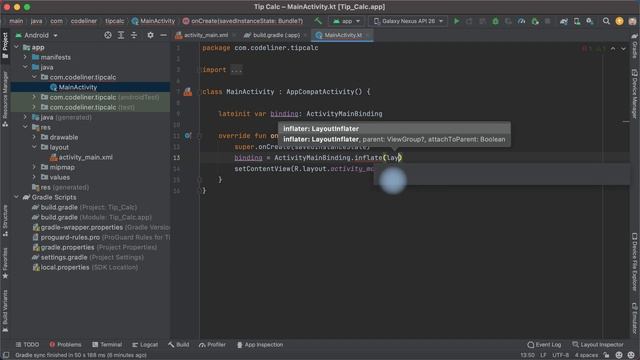The width and height of the screenshot is (640, 360).
Task: Click Attach Debugger to Android Process icon
Action: 535,21
